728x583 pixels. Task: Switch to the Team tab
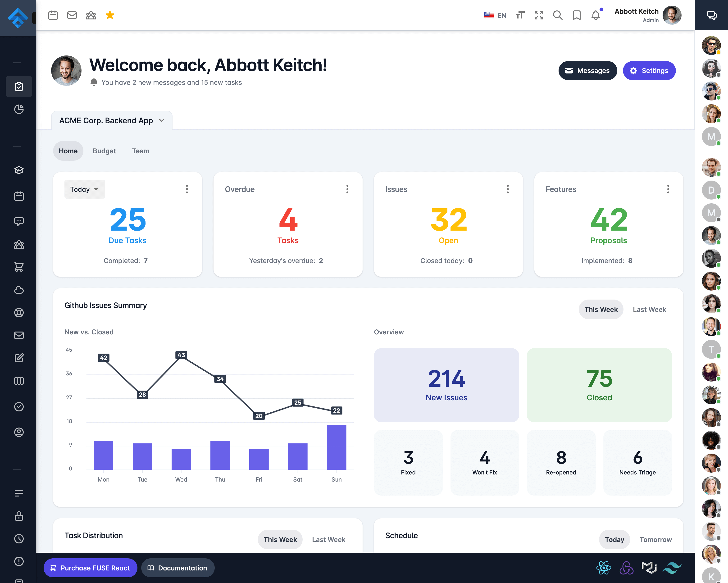coord(141,151)
